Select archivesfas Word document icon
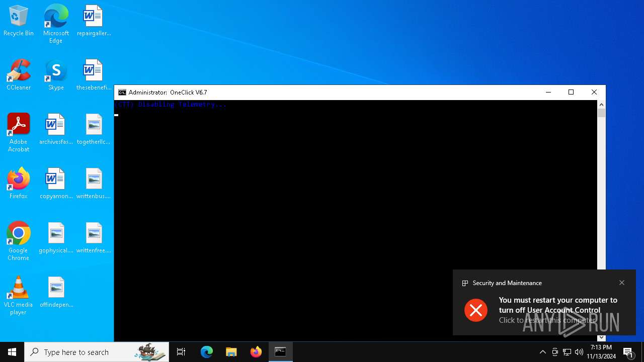Viewport: 644px width, 362px height. 56,130
